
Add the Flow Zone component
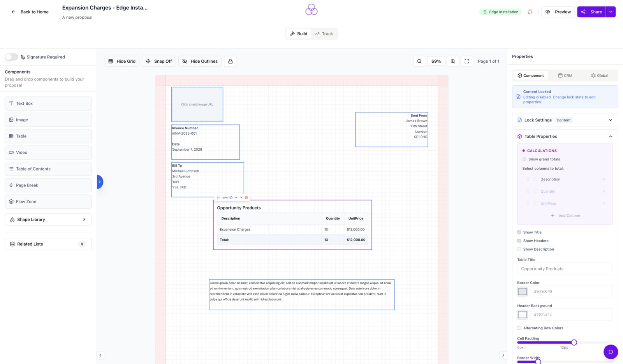point(48,202)
